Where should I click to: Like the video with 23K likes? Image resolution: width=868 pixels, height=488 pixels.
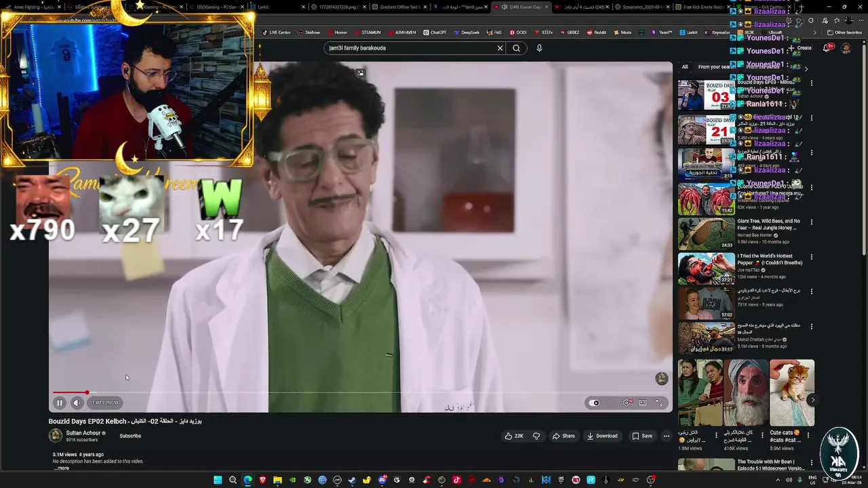pyautogui.click(x=514, y=436)
